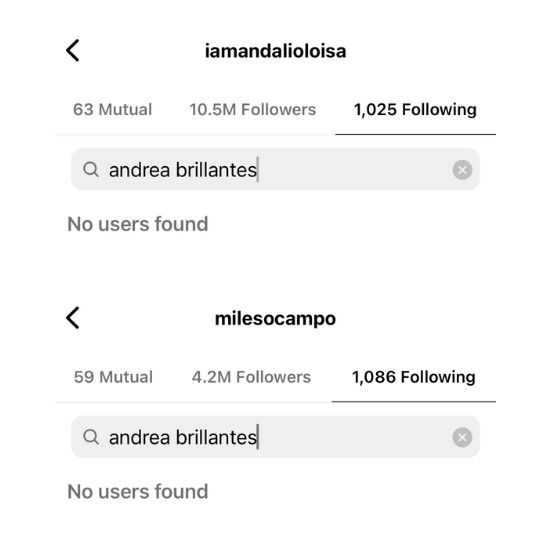Viewport: 550px width, 550px height.
Task: Open the 63 Mutual tab
Action: [113, 109]
